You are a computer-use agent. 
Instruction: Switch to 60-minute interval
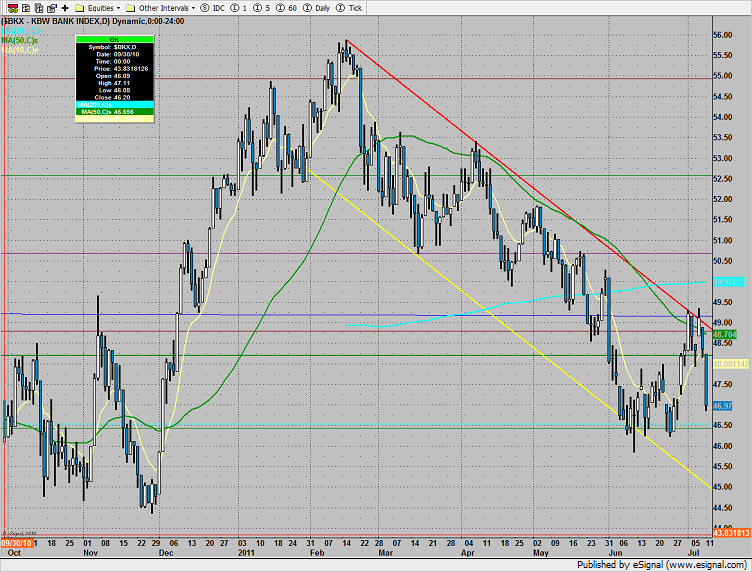(x=293, y=8)
